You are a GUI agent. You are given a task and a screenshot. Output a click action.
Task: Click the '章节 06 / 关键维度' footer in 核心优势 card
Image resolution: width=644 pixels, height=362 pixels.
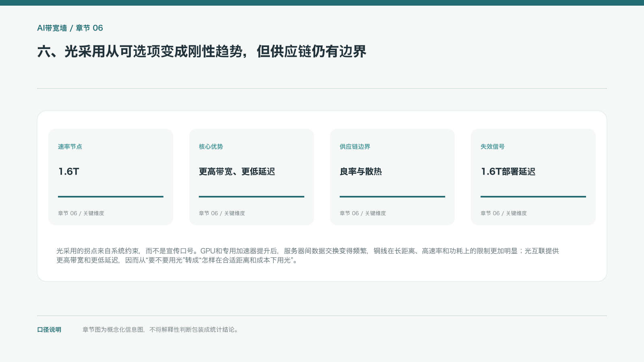[222, 213]
